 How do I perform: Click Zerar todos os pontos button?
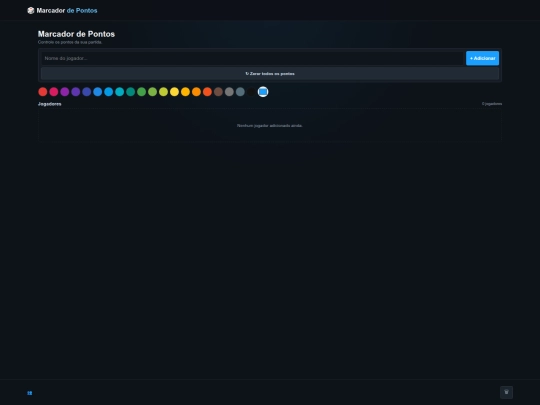270,74
